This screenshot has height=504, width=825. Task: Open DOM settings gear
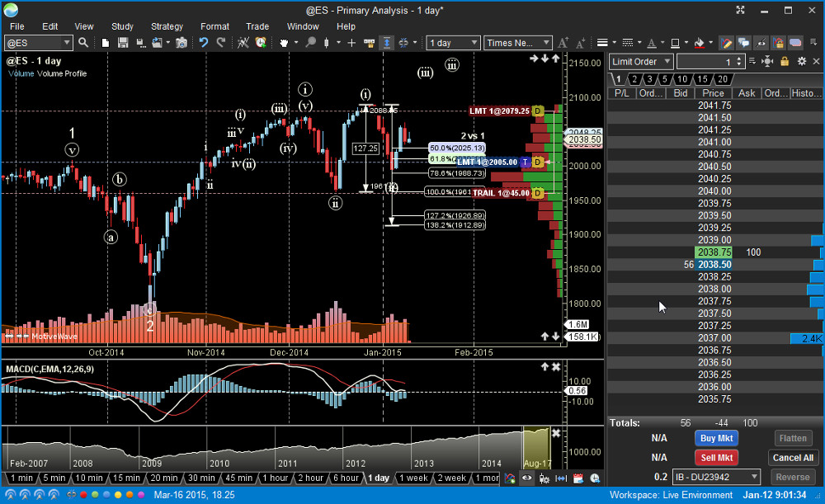801,62
